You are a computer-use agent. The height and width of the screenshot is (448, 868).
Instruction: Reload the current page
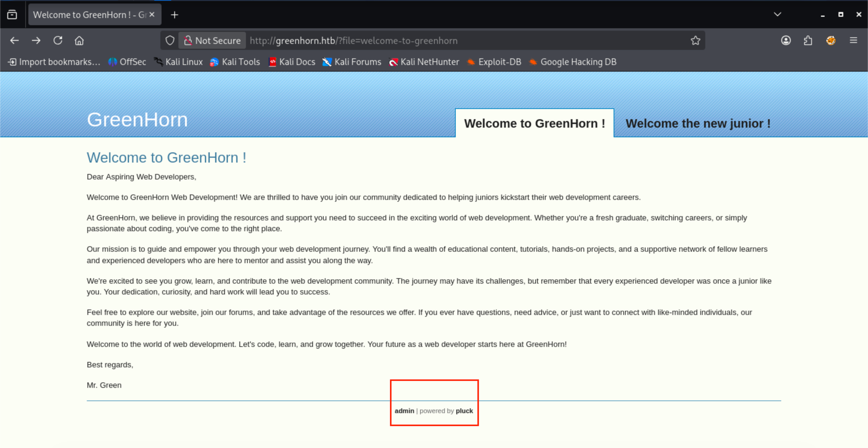[x=58, y=40]
